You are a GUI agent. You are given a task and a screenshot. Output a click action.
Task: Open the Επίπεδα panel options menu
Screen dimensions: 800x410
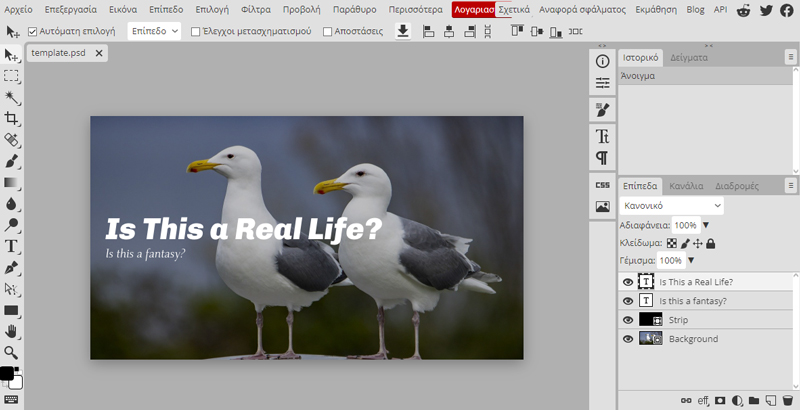[790, 186]
